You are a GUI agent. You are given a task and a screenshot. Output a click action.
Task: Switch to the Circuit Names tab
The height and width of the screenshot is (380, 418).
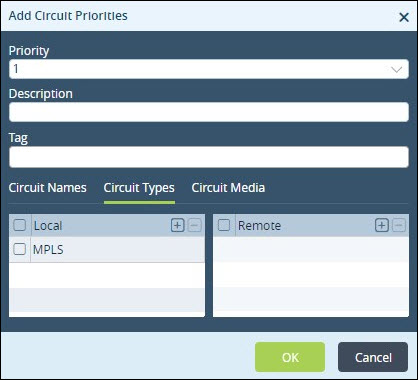point(48,188)
